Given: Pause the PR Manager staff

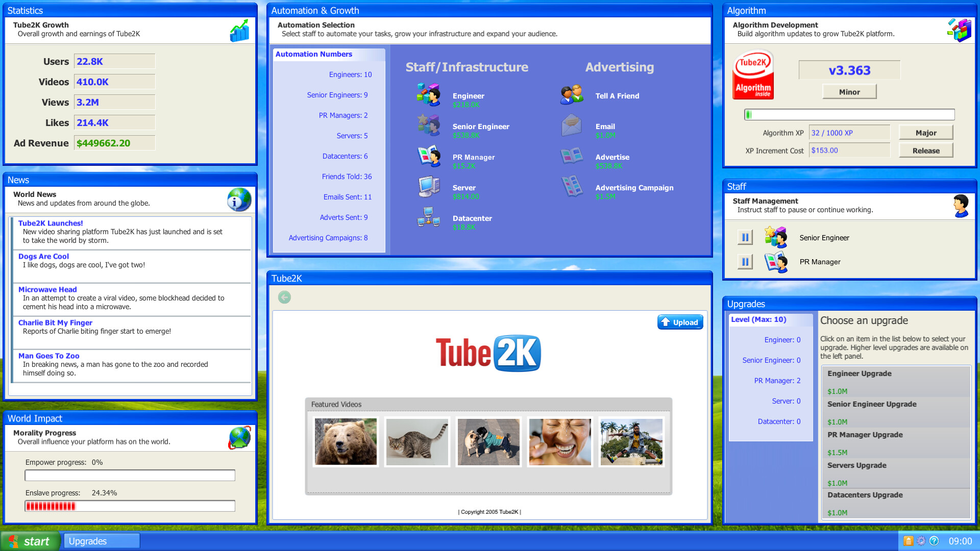Looking at the screenshot, I should point(745,262).
